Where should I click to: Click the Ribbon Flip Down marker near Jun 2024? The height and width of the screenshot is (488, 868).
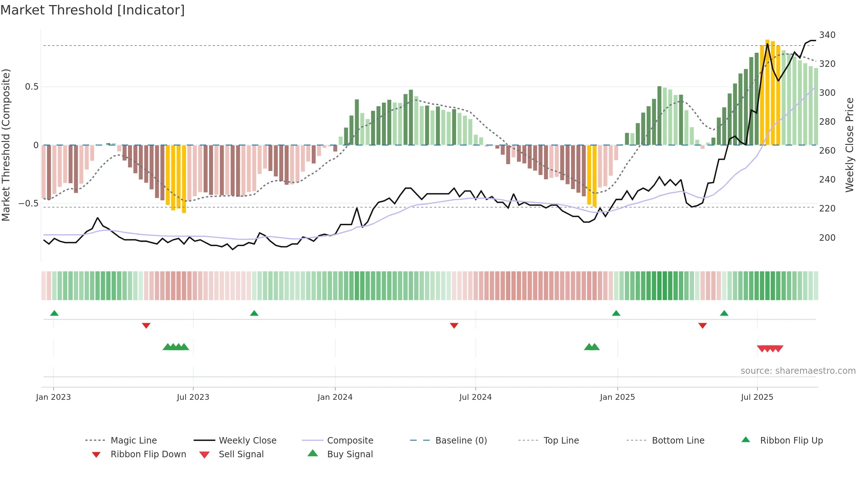(x=454, y=326)
